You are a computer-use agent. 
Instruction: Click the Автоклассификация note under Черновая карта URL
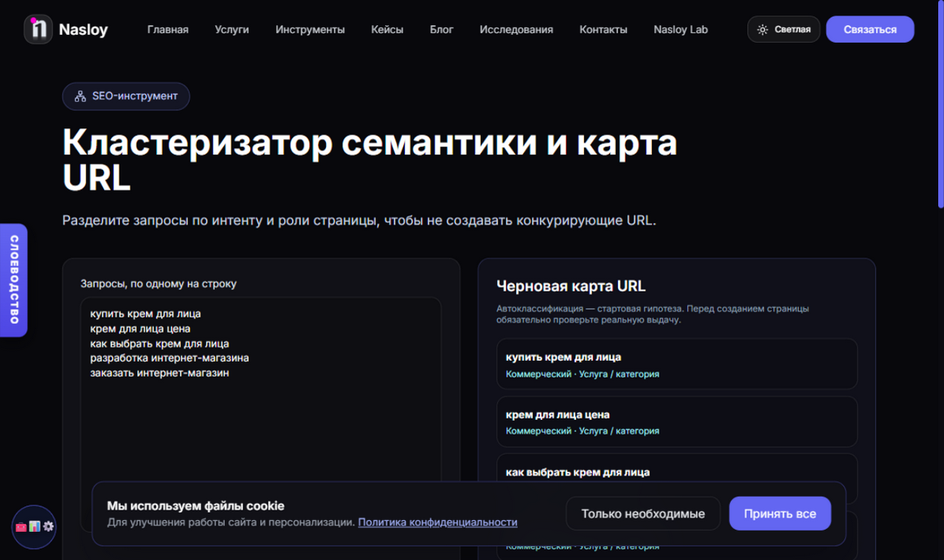tap(653, 315)
